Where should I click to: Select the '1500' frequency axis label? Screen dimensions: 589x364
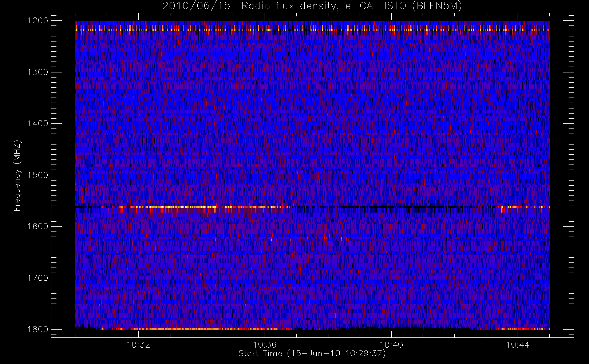click(38, 175)
